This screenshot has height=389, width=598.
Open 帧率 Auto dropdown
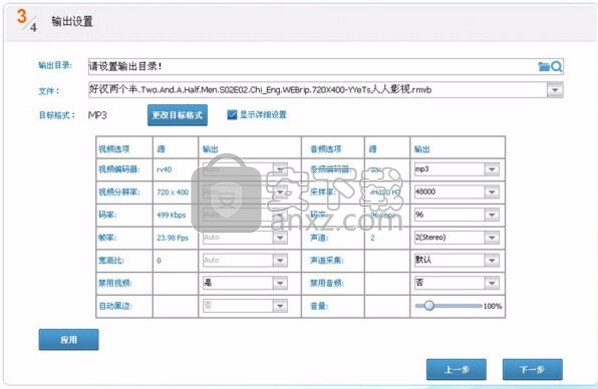tap(280, 238)
